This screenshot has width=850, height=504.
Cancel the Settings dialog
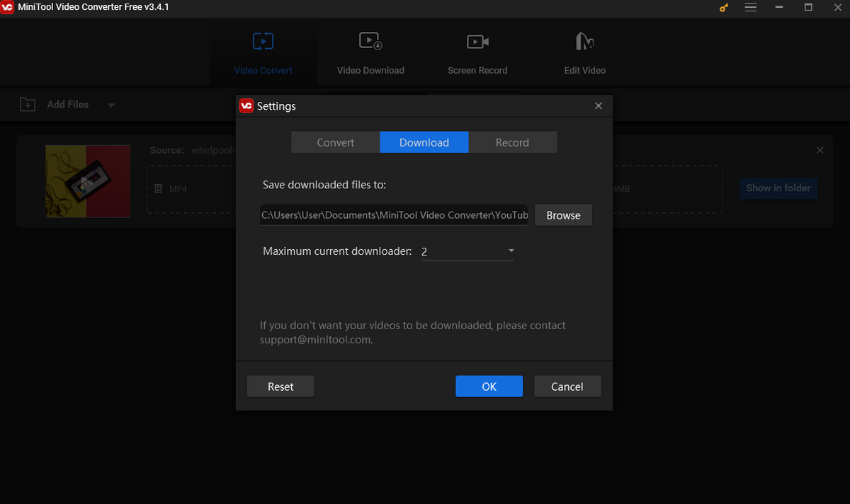567,386
